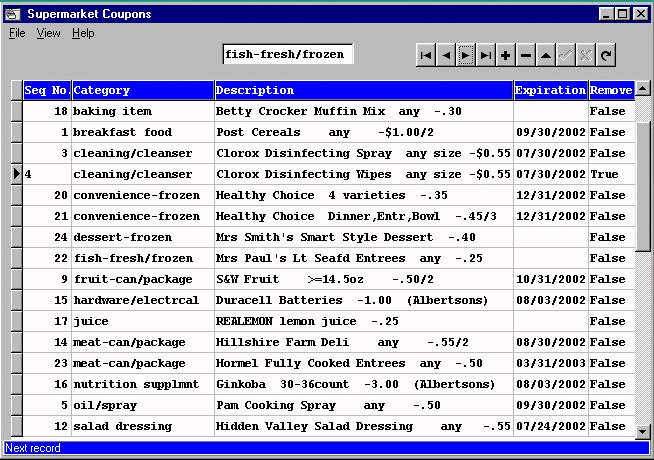Toggle Remove False for REALEMON lemon juice

pos(611,321)
